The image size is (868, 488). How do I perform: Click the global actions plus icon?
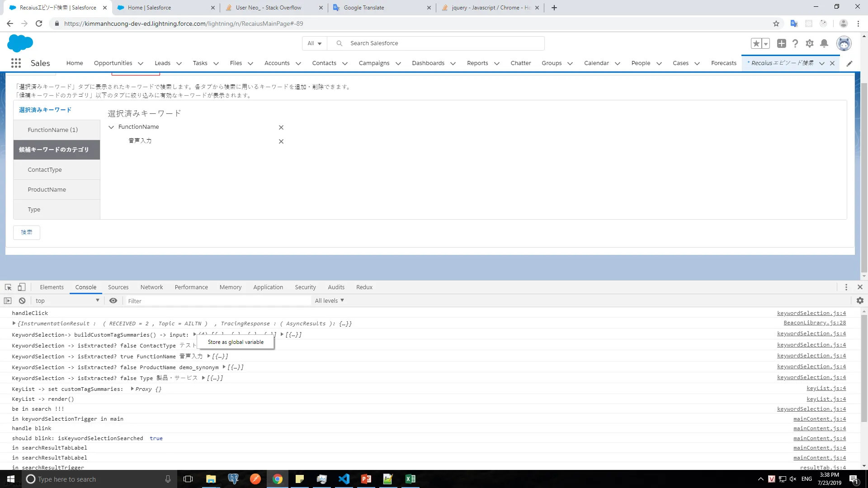[781, 43]
